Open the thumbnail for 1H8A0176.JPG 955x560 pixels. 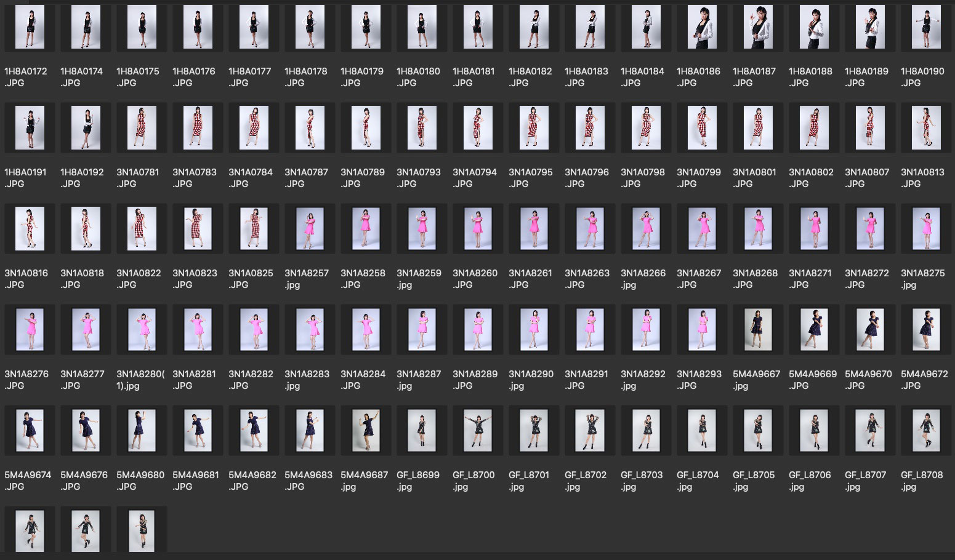(198, 27)
